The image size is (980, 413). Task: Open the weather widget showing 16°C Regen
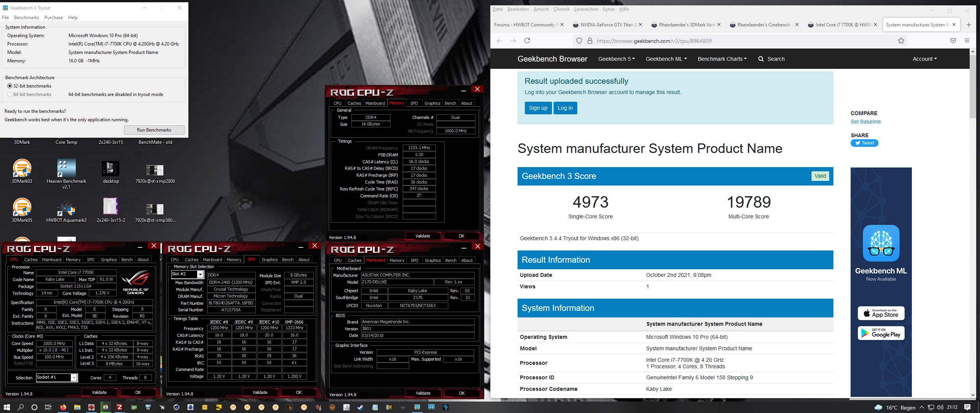pos(895,408)
